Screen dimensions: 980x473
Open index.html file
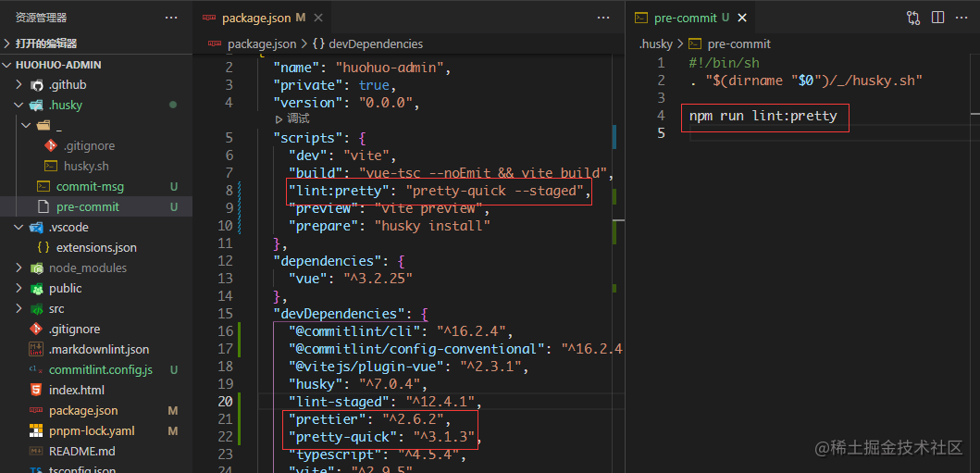(x=76, y=390)
